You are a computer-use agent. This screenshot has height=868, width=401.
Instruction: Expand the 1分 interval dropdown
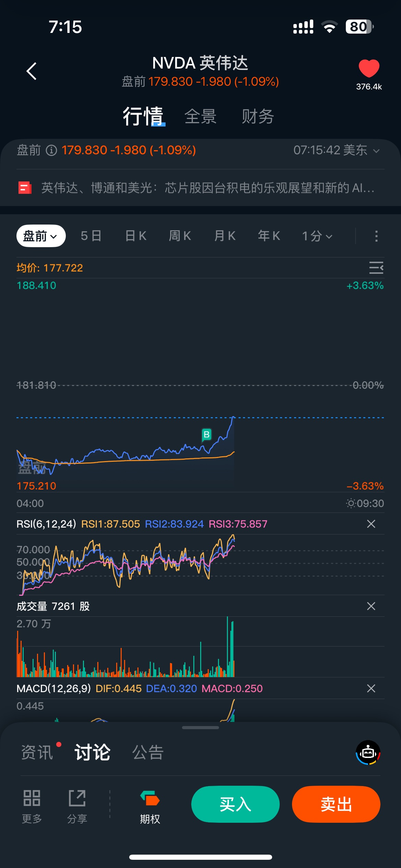(x=317, y=236)
